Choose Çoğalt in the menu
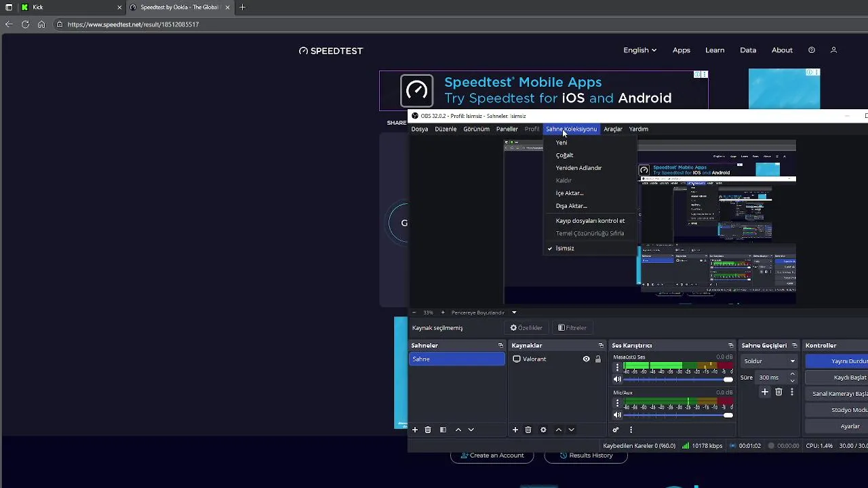Screen dimensions: 868x488 click(x=590, y=155)
